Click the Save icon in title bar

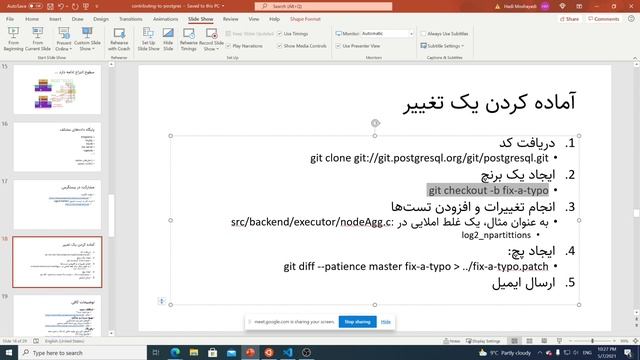click(50, 6)
